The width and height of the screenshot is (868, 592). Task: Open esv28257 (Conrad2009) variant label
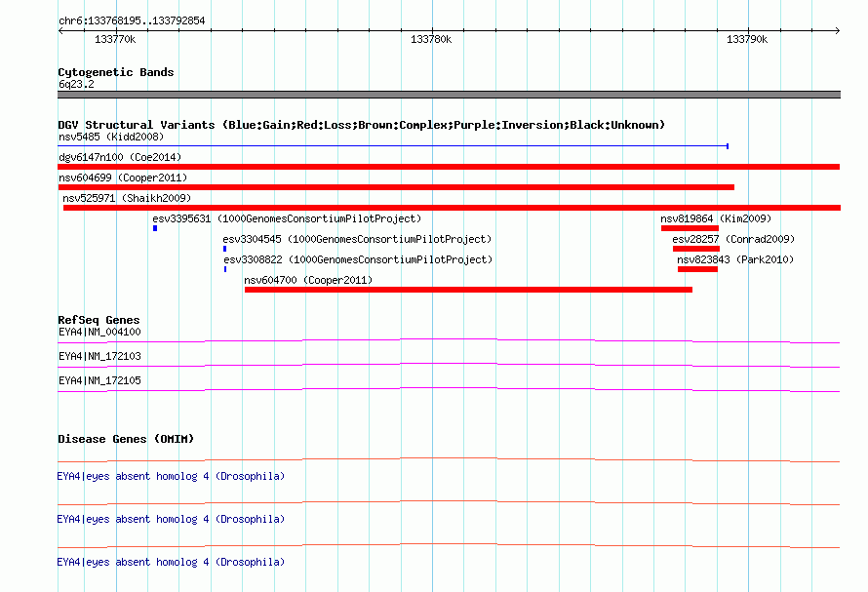click(733, 239)
